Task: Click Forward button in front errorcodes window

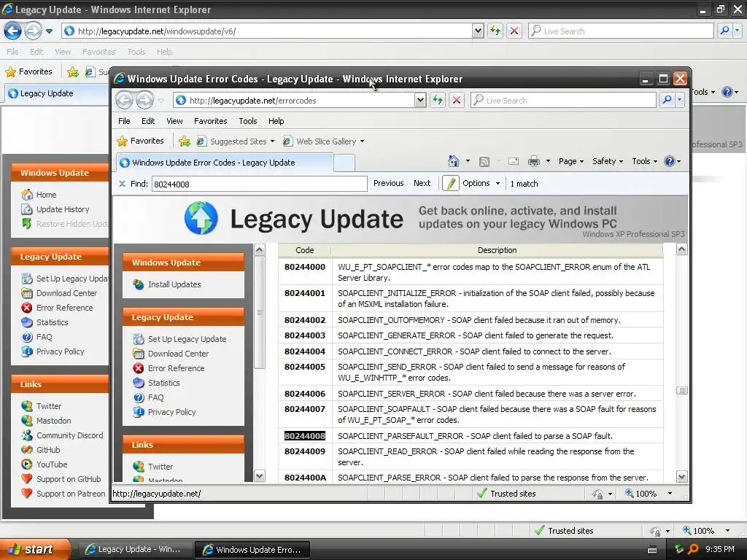Action: (145, 100)
